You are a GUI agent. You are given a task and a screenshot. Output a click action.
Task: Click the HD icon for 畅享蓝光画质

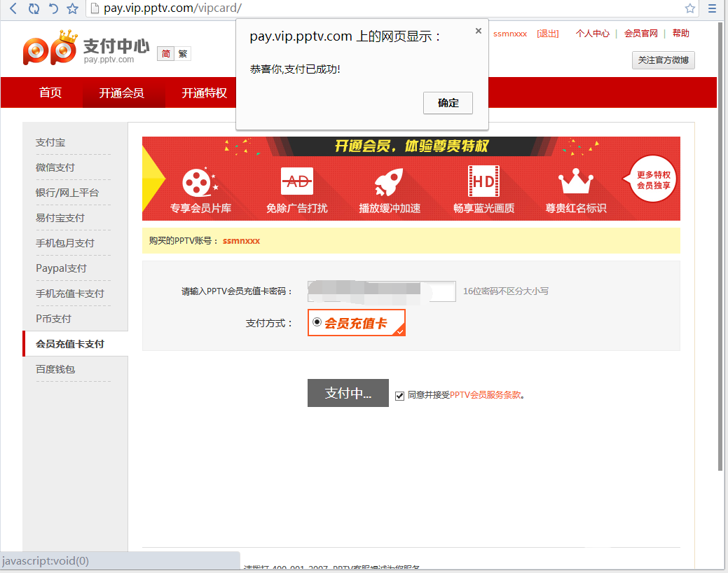483,181
